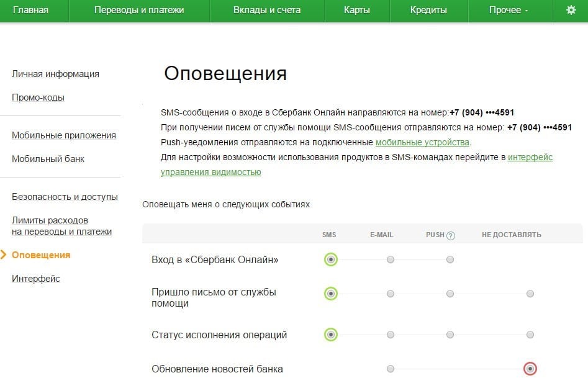This screenshot has height=378, width=588.
Task: Go to Переводы и платежи
Action: (139, 10)
